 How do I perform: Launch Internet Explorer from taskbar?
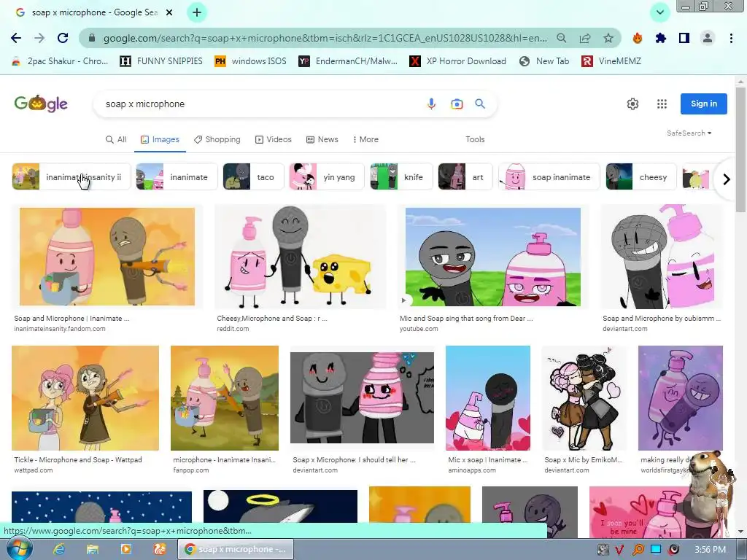coord(59,549)
